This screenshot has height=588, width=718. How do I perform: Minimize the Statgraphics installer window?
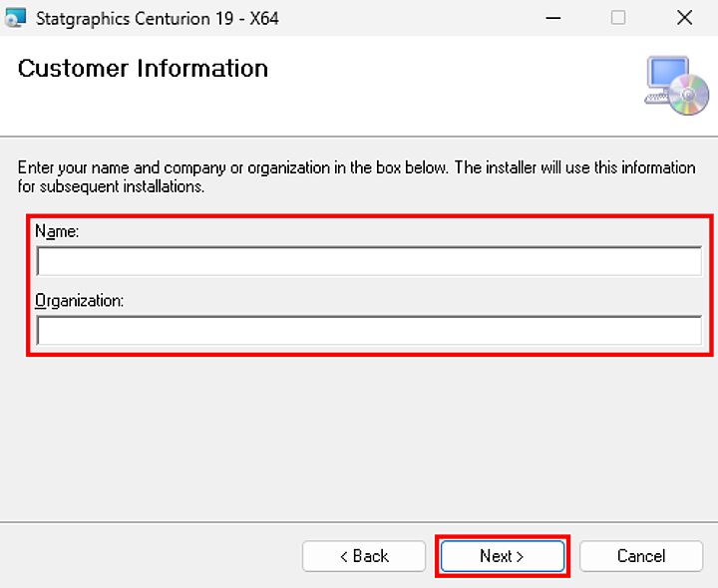click(552, 18)
